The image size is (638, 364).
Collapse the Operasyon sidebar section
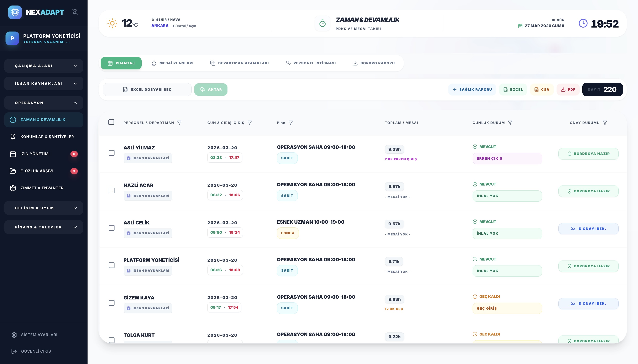pyautogui.click(x=44, y=103)
